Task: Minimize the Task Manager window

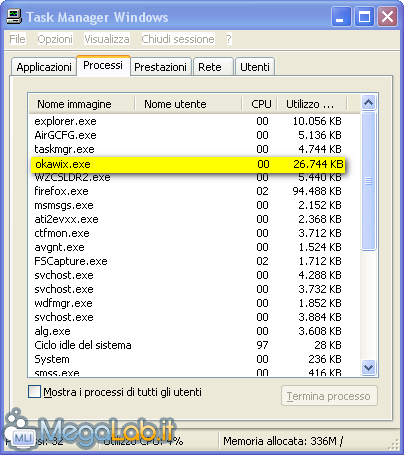Action: coord(341,16)
